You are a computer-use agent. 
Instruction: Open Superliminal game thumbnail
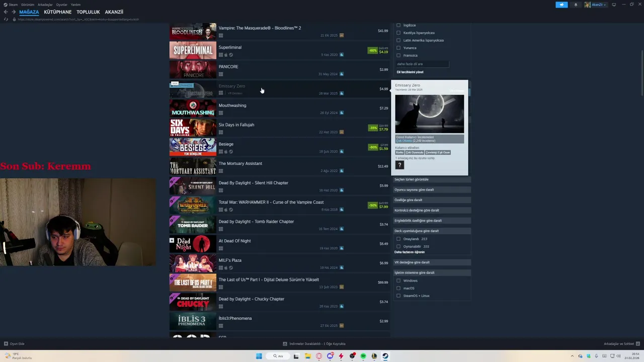tap(193, 50)
